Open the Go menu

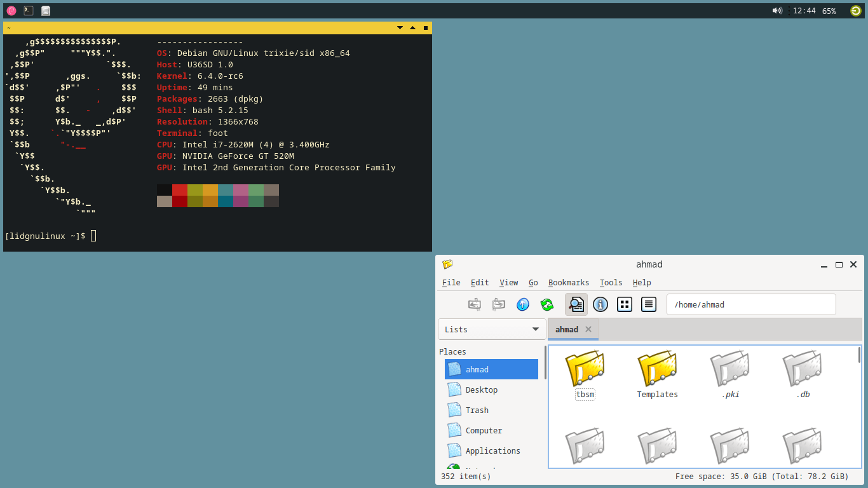coord(533,283)
